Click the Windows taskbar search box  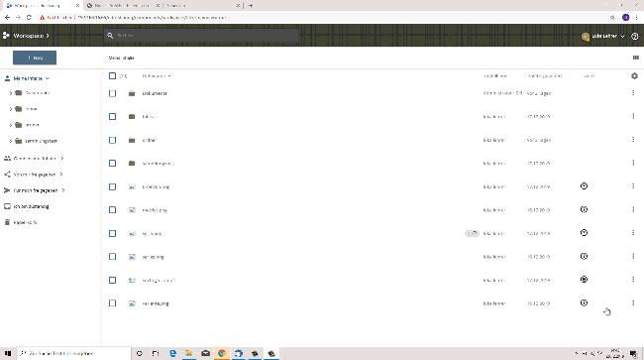point(74,353)
